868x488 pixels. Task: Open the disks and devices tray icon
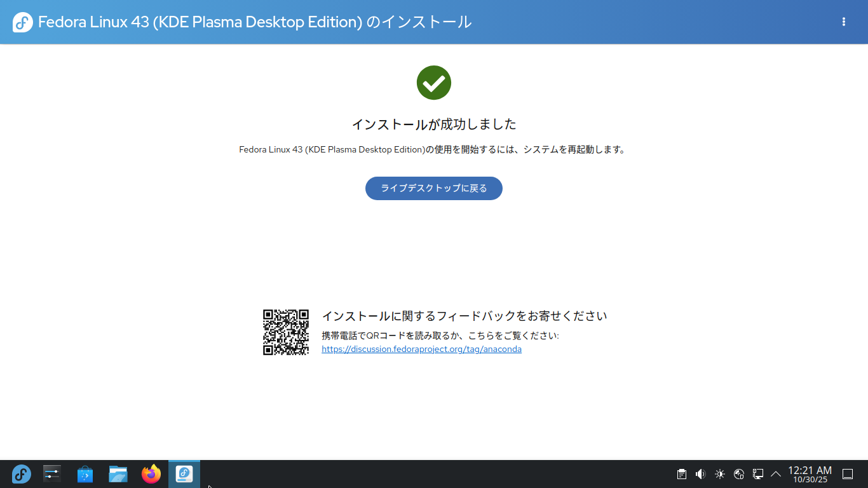coord(739,474)
